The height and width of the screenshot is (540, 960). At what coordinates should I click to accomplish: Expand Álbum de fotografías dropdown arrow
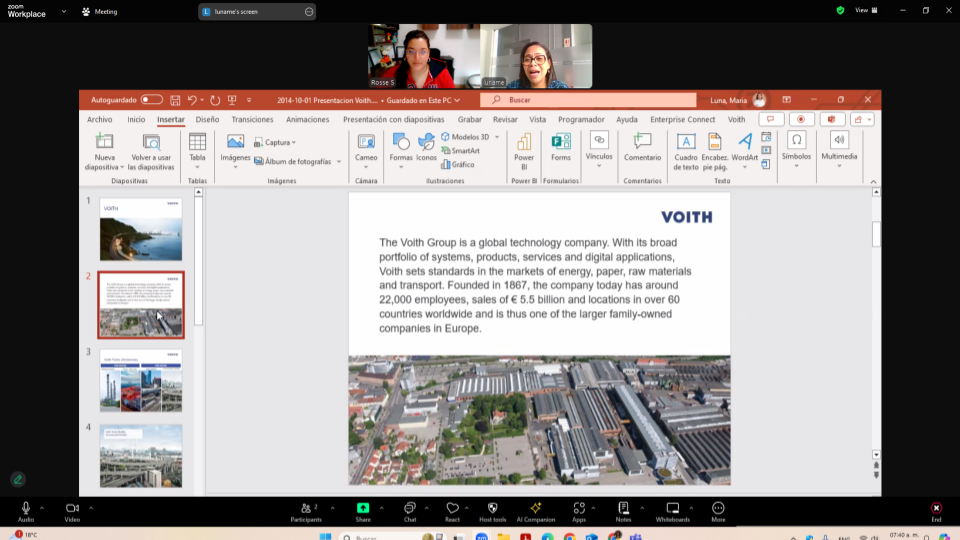pyautogui.click(x=339, y=162)
